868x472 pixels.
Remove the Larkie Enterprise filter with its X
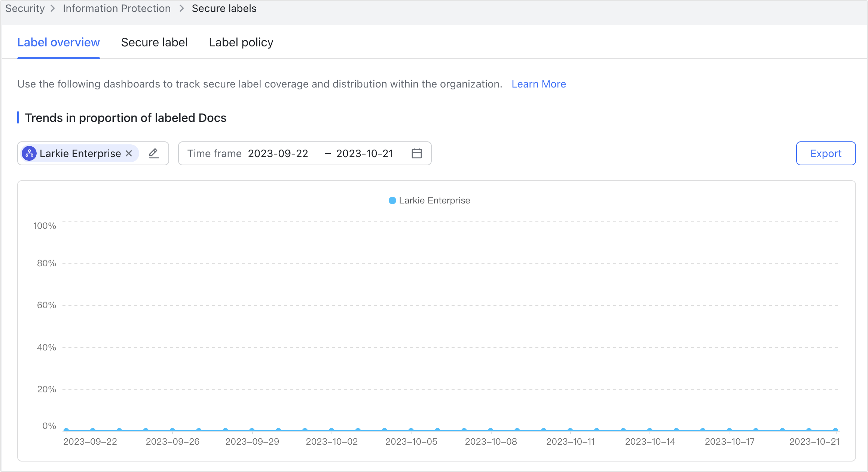tap(129, 153)
